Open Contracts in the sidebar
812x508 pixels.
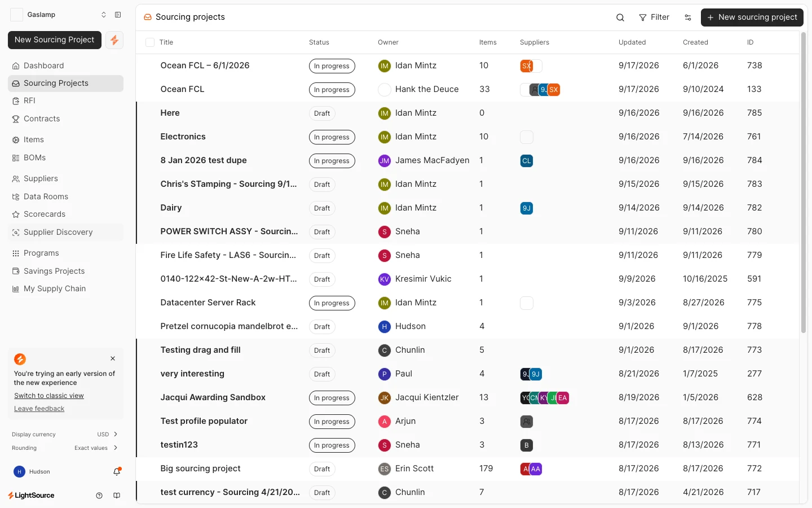(65, 119)
